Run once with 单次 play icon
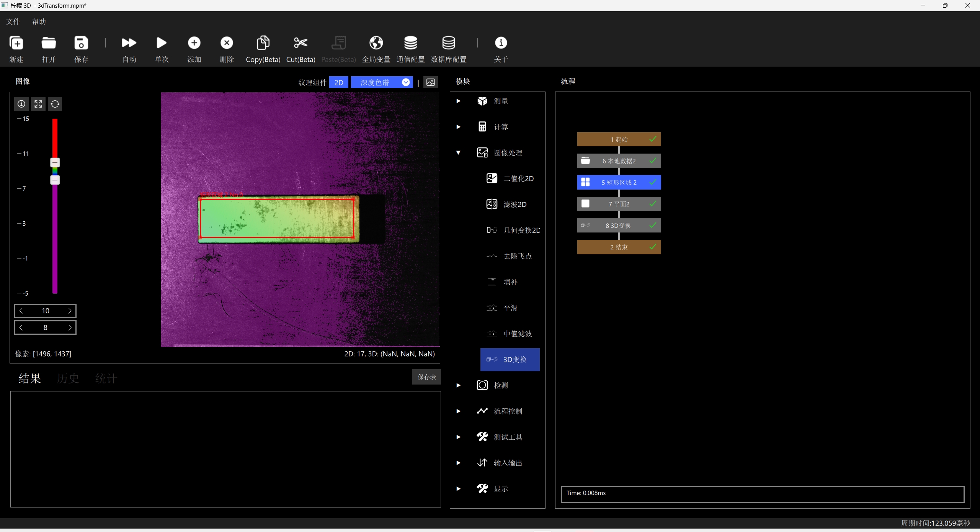The height and width of the screenshot is (532, 980). point(162,43)
